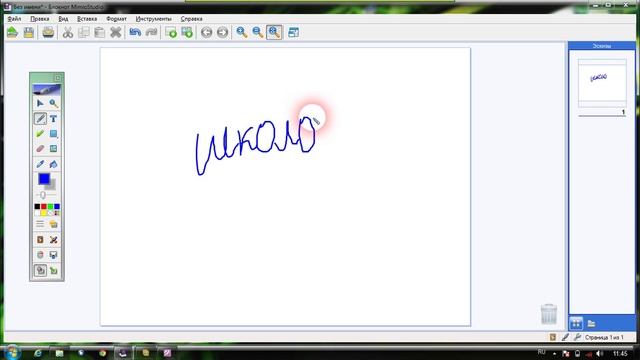Click the green arrow icon at palette bottom

53,270
